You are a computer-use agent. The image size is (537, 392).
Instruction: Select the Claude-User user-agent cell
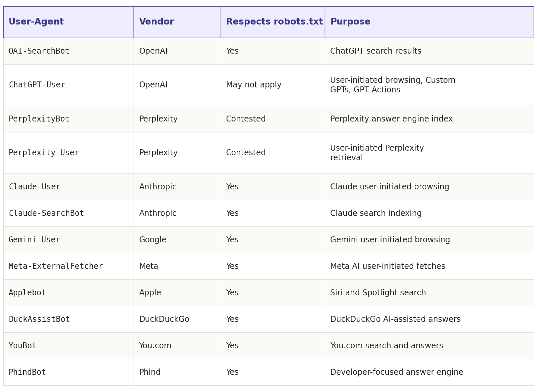coord(68,187)
